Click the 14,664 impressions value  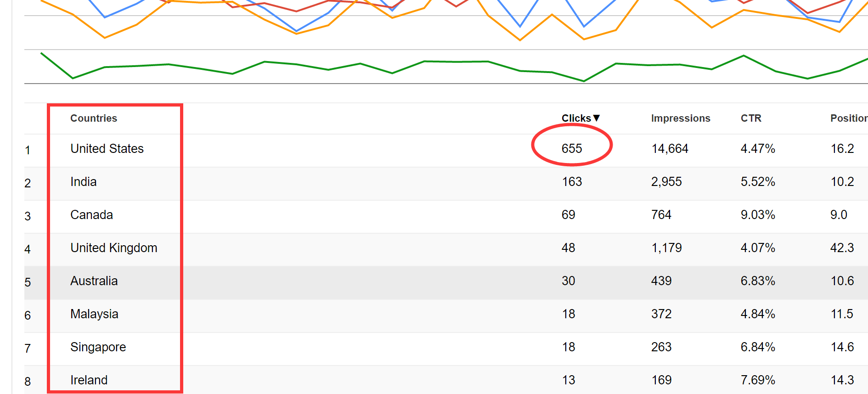pyautogui.click(x=670, y=149)
